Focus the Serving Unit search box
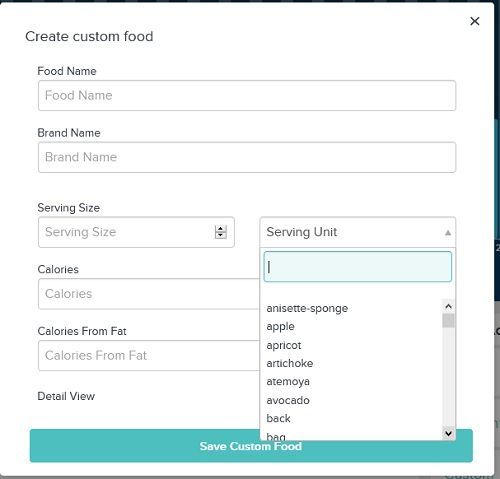 click(358, 267)
